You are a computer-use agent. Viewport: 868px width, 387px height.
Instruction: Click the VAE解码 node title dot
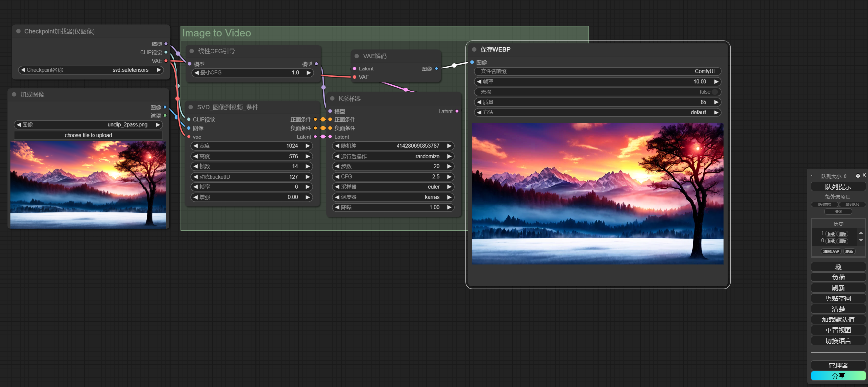click(x=357, y=56)
